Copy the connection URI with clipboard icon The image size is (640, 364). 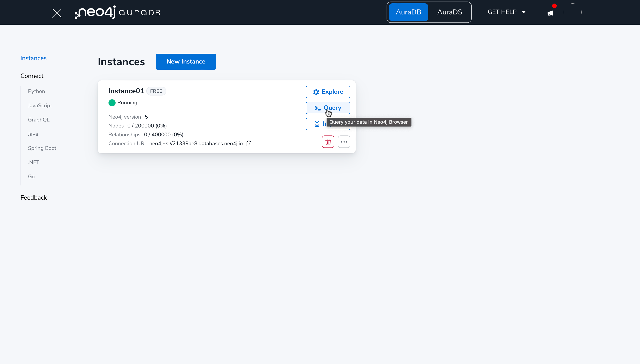point(249,143)
